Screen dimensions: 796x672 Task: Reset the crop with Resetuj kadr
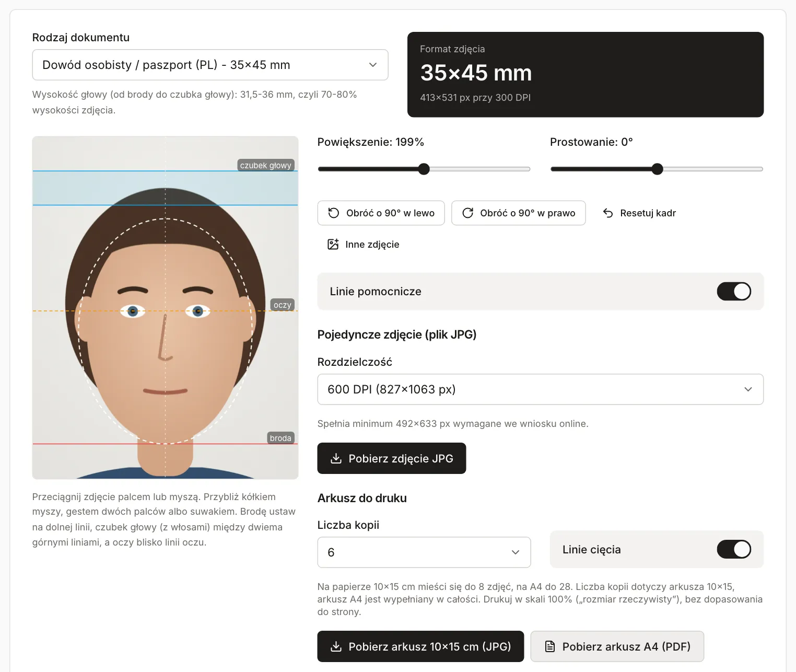click(639, 213)
